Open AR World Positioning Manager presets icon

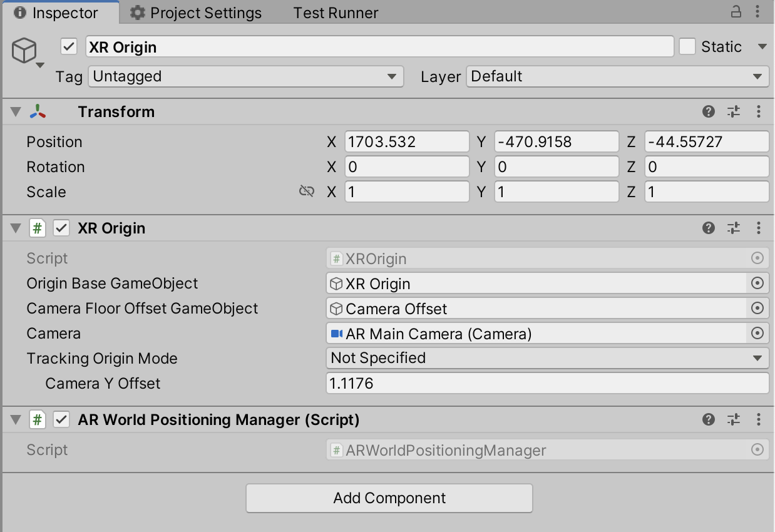coord(734,419)
